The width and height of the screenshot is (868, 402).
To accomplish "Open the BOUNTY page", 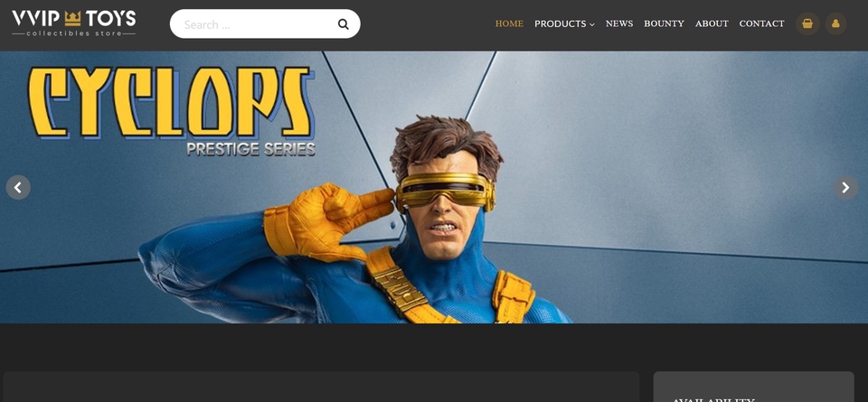I will 664,23.
